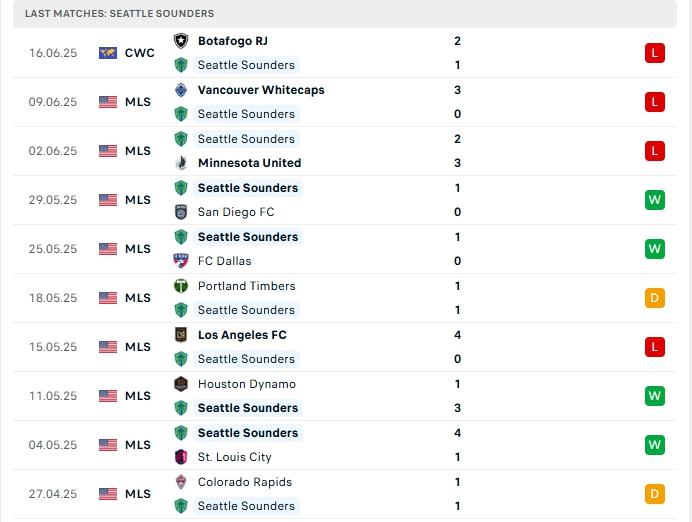The height and width of the screenshot is (522, 692).
Task: Click the win badge for 29.05.25 match
Action: pyautogui.click(x=655, y=200)
